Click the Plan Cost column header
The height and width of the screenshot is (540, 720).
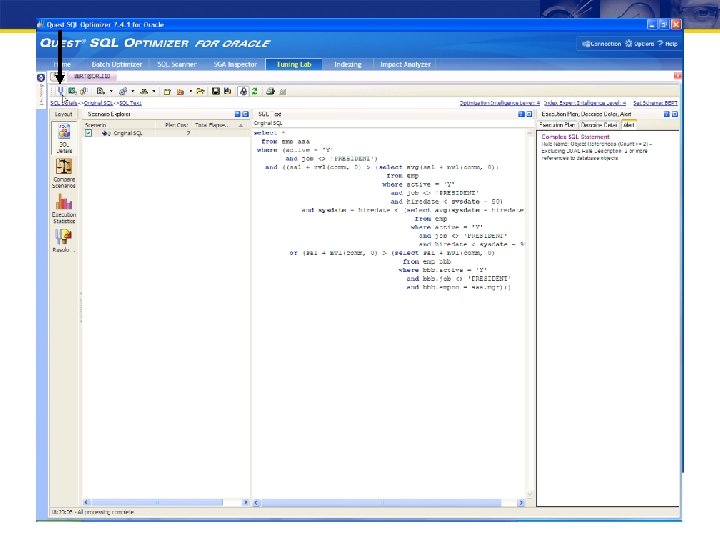tap(176, 125)
